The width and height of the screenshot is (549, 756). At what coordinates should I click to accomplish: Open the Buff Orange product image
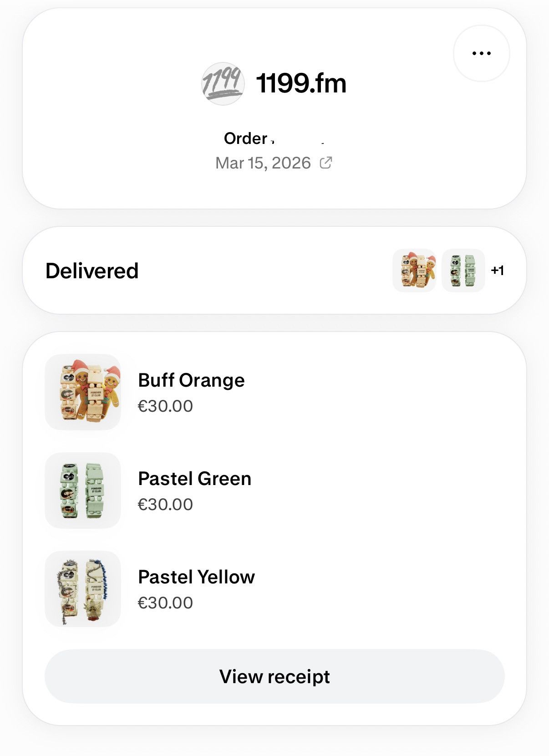pyautogui.click(x=83, y=392)
